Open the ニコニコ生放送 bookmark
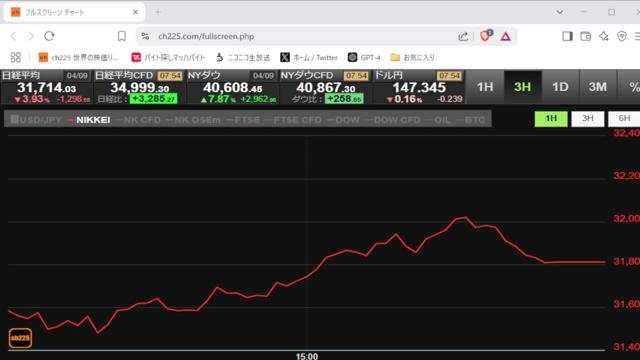The image size is (640, 360). tap(243, 58)
